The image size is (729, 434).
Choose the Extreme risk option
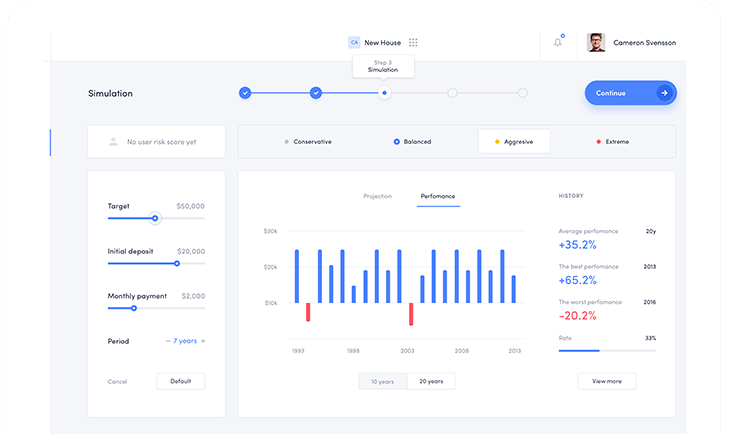612,142
